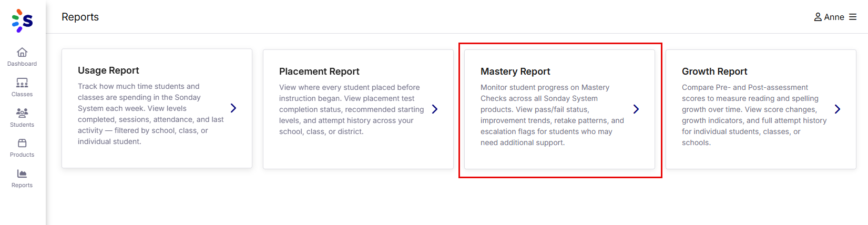Select the Dashboard label in sidebar
The image size is (868, 225).
click(22, 64)
